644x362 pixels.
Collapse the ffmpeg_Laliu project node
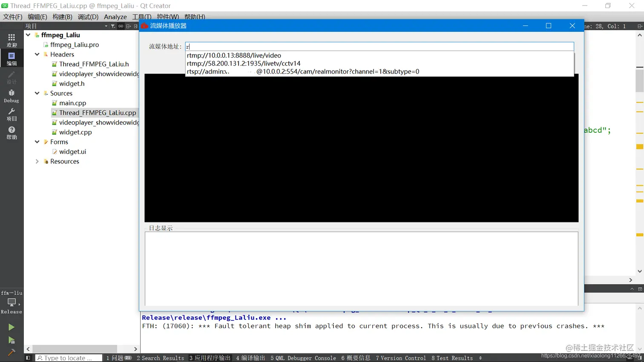(28, 35)
